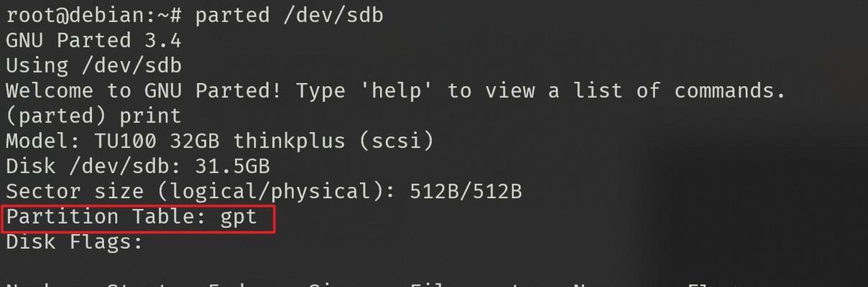Click the "(scsi)" transport text
The width and height of the screenshot is (868, 287).
(397, 141)
